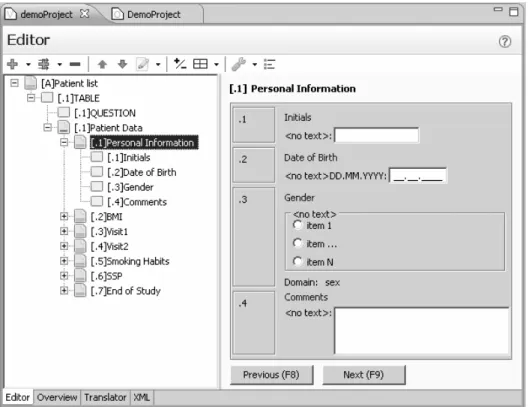Switch to the demoProject tab

pyautogui.click(x=47, y=15)
